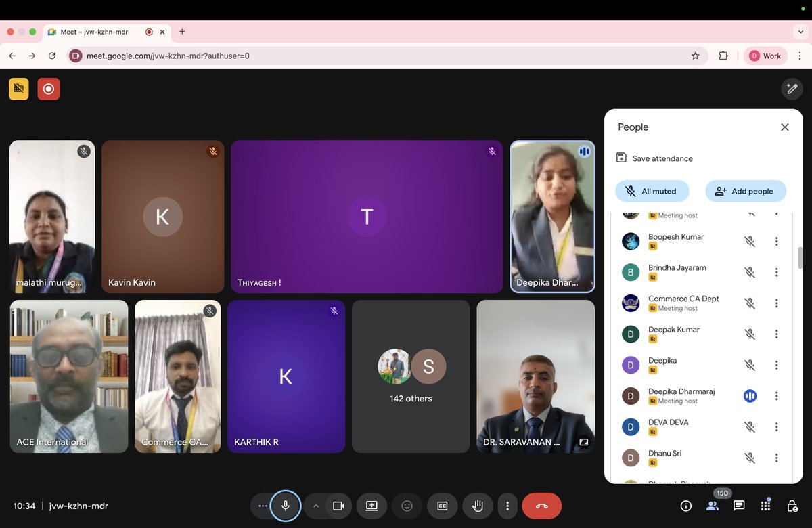Open the emoji reactions button
The width and height of the screenshot is (812, 528).
click(x=407, y=506)
